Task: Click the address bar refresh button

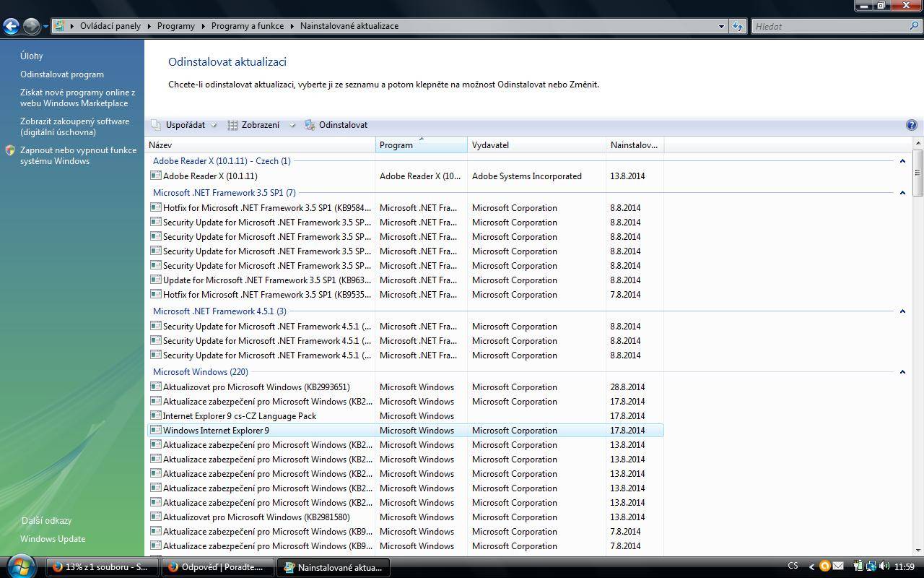Action: tap(737, 26)
